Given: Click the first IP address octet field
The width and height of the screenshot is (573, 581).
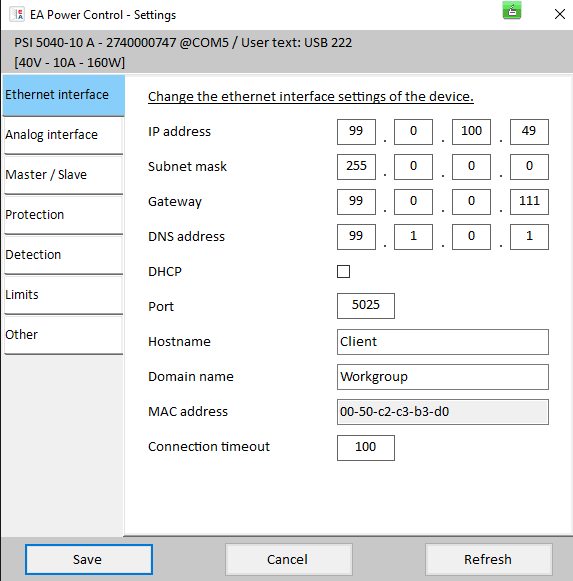Looking at the screenshot, I should (356, 132).
